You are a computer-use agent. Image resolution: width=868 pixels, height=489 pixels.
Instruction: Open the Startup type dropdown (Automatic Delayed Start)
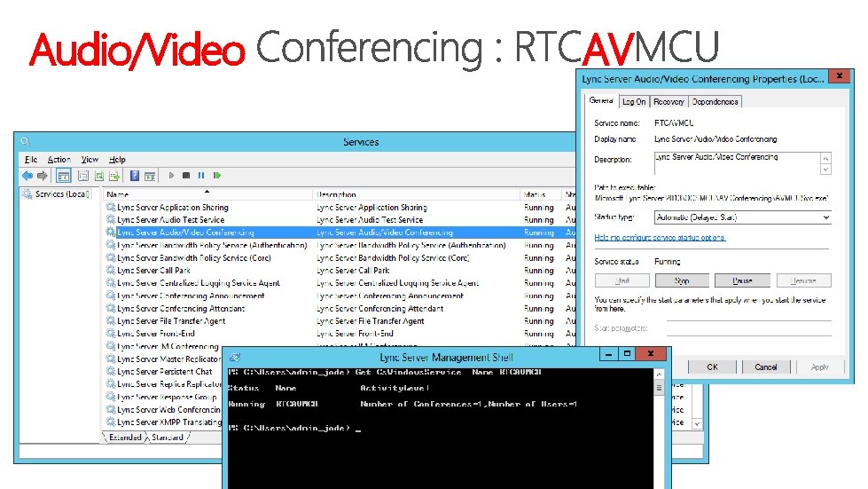point(742,217)
